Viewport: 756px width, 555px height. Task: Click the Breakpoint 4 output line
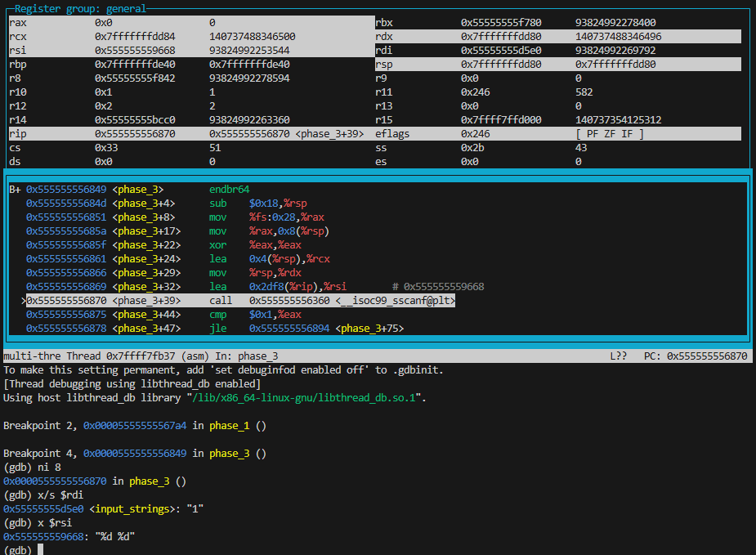point(135,453)
